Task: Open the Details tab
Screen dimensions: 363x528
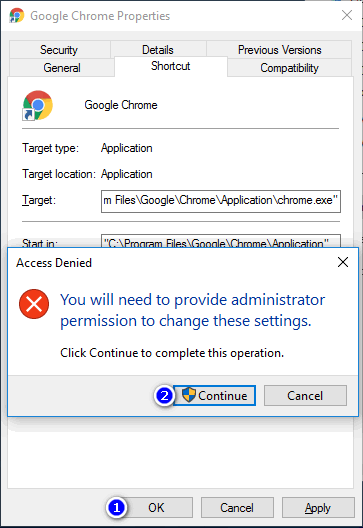Action: (x=158, y=50)
